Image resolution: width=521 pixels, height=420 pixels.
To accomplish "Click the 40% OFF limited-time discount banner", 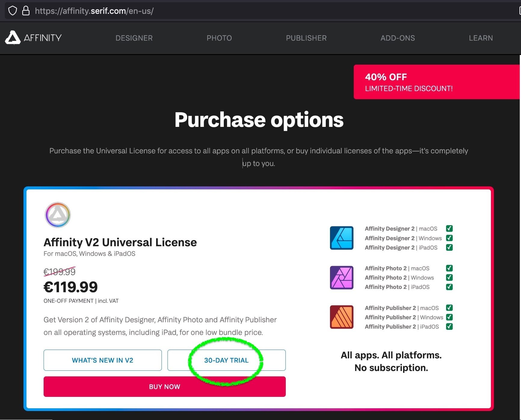I will click(x=437, y=82).
